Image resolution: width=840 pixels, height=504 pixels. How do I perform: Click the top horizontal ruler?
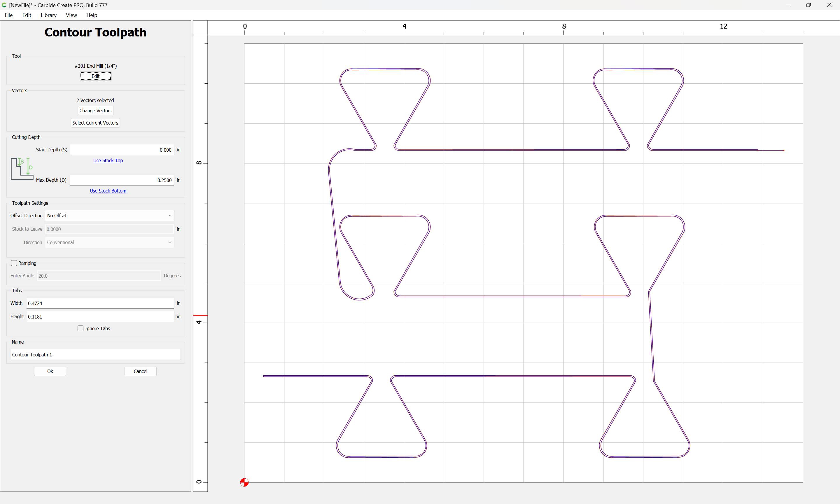point(524,28)
